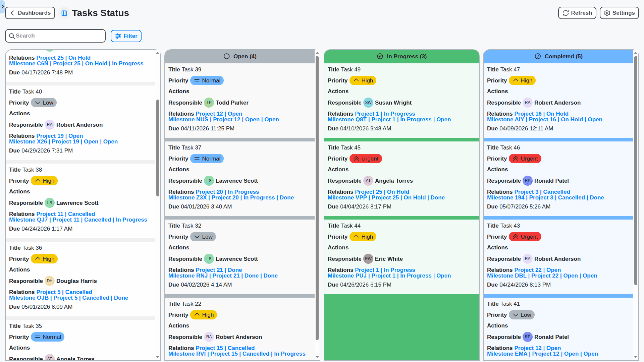The width and height of the screenshot is (644, 362).
Task: Click the search magnifier icon
Action: [12, 36]
